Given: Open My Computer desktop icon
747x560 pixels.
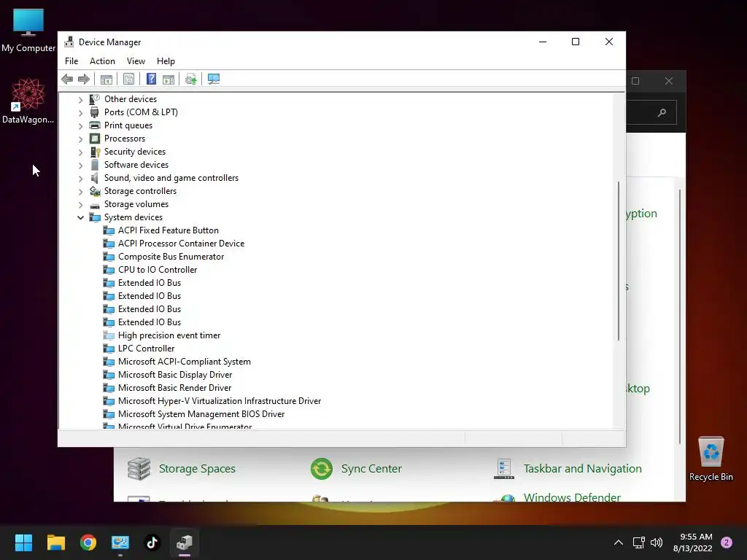Looking at the screenshot, I should point(28,31).
